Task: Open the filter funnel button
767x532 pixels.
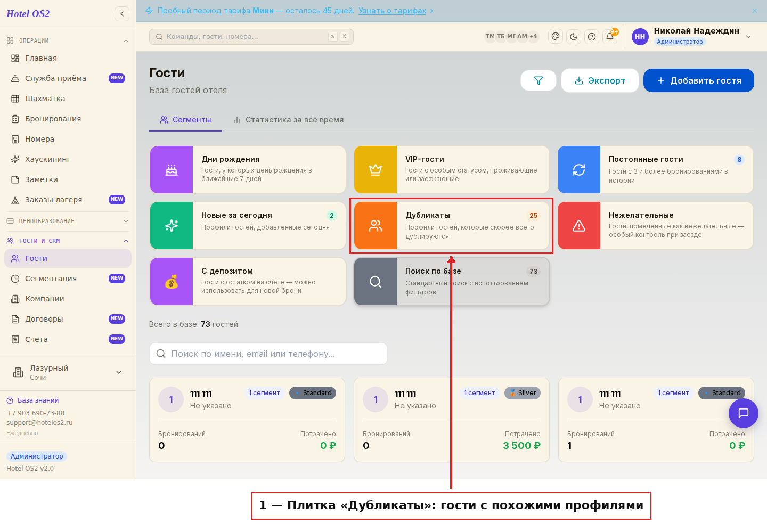Action: (x=538, y=80)
